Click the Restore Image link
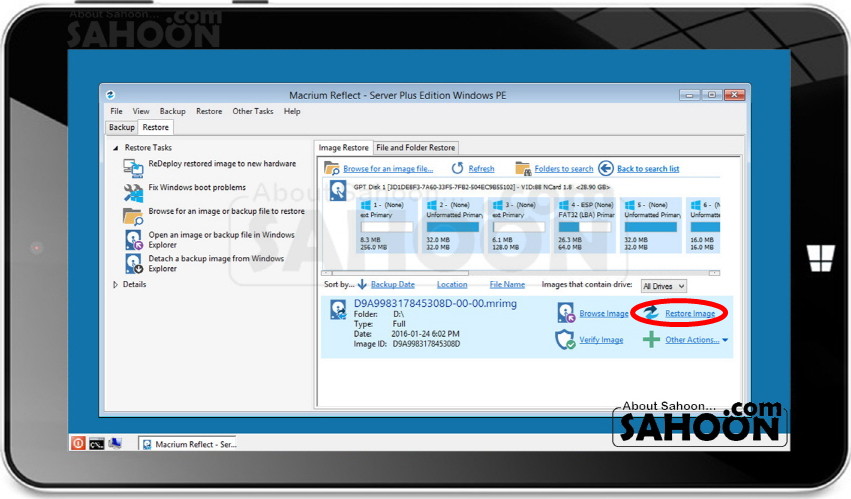851x499 pixels. [x=690, y=313]
